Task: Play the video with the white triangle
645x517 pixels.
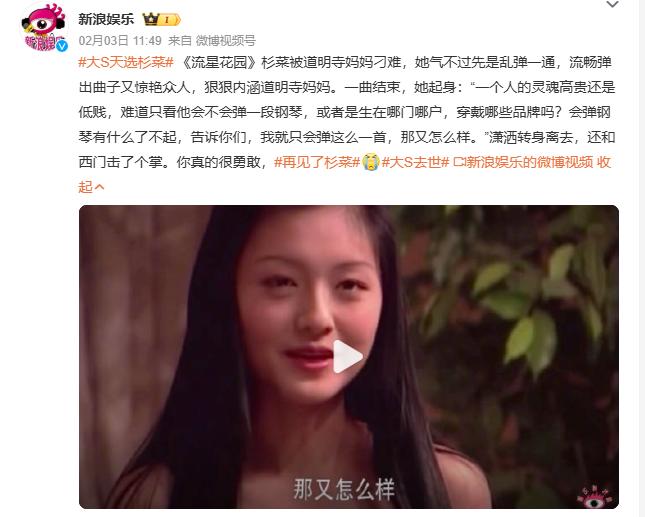Action: 347,357
